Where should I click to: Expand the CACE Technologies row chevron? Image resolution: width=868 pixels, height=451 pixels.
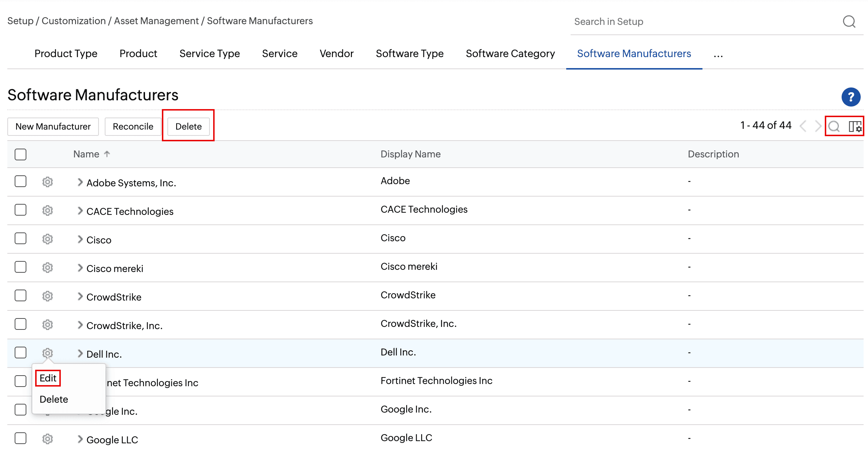(79, 210)
